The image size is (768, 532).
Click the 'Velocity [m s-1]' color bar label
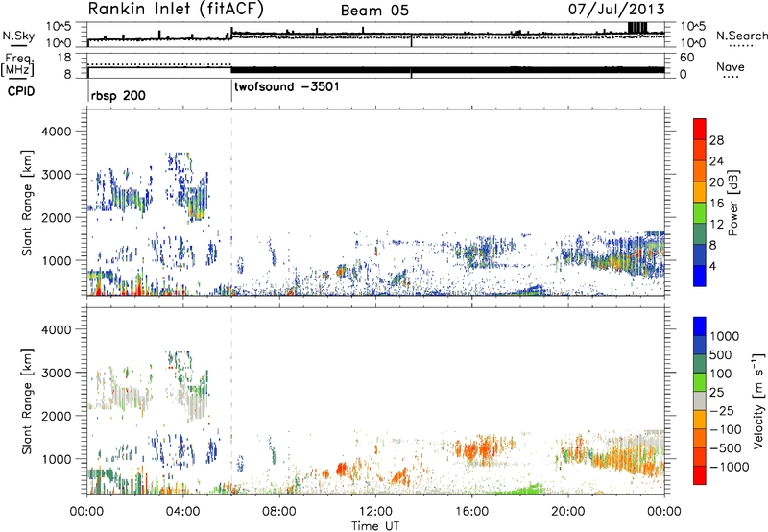pyautogui.click(x=758, y=400)
